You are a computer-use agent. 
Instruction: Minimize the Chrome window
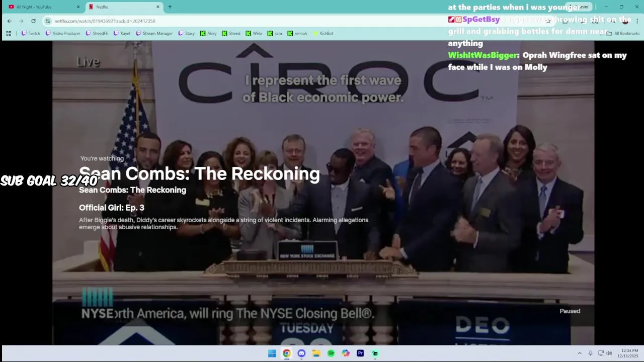[x=606, y=7]
